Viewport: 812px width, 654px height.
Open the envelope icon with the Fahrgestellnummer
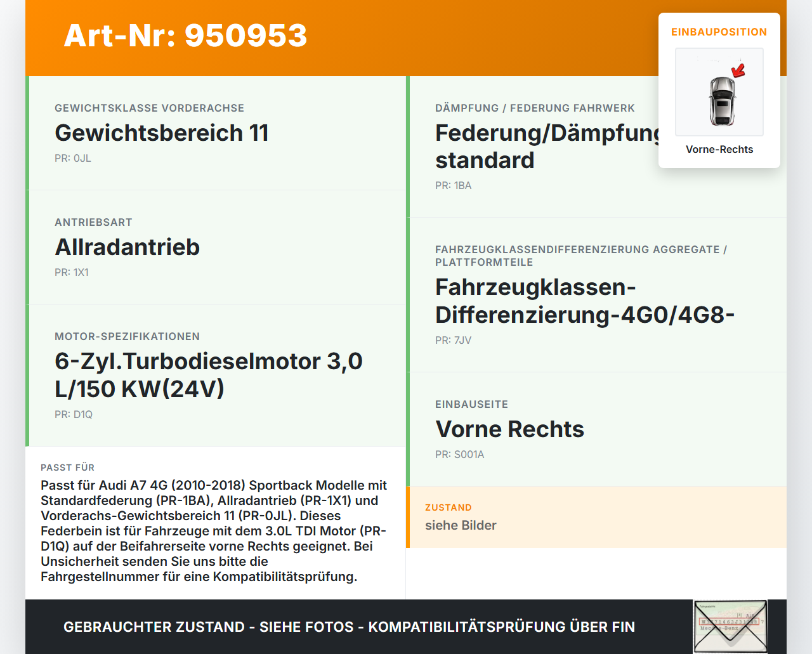730,626
